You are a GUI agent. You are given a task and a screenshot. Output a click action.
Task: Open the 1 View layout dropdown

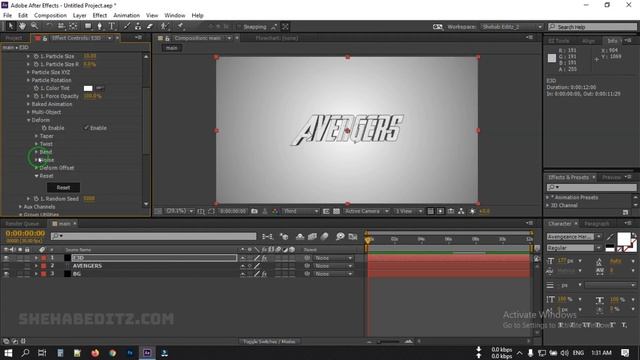408,211
